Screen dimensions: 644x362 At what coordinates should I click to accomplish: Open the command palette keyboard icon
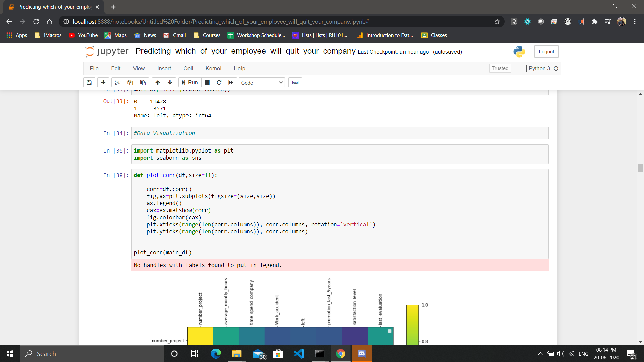pyautogui.click(x=295, y=82)
